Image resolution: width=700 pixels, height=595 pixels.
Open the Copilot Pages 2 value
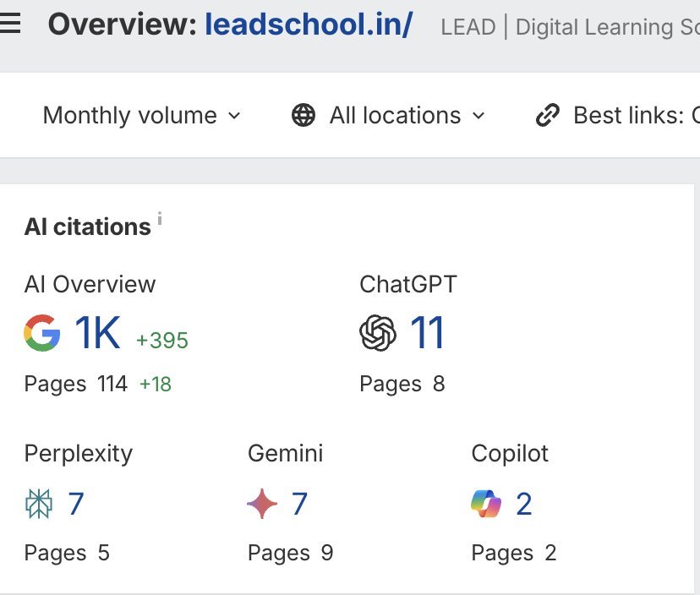tap(550, 553)
